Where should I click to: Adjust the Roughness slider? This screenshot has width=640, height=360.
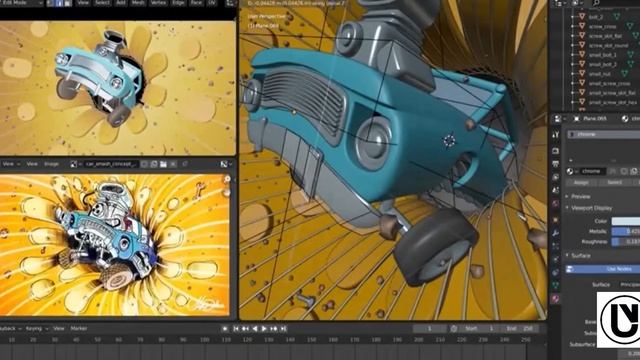pyautogui.click(x=626, y=242)
